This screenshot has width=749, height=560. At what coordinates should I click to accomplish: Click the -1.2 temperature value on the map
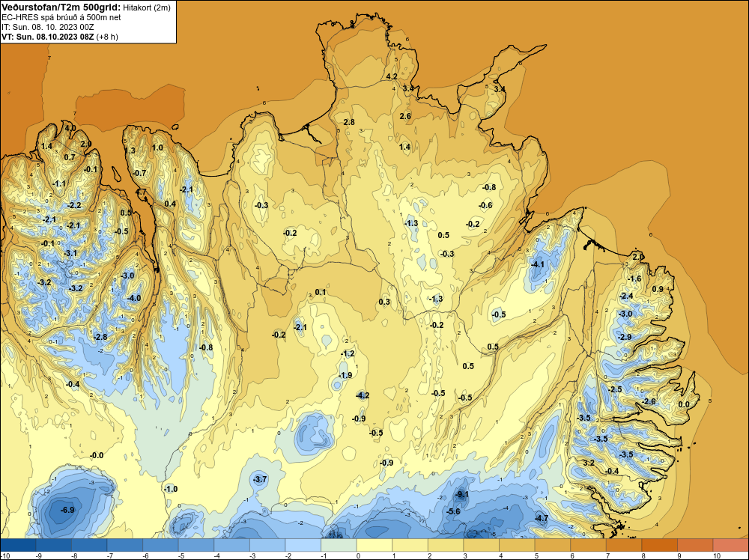coord(348,353)
